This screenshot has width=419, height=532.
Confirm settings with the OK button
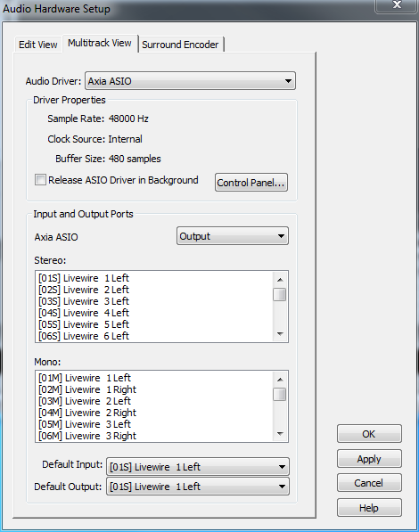coord(369,434)
